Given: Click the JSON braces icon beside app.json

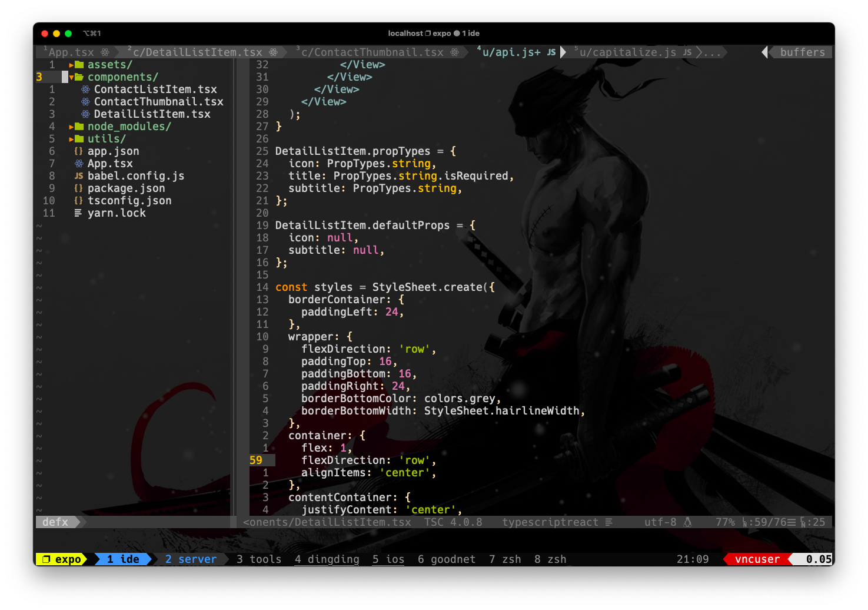Looking at the screenshot, I should pos(79,151).
